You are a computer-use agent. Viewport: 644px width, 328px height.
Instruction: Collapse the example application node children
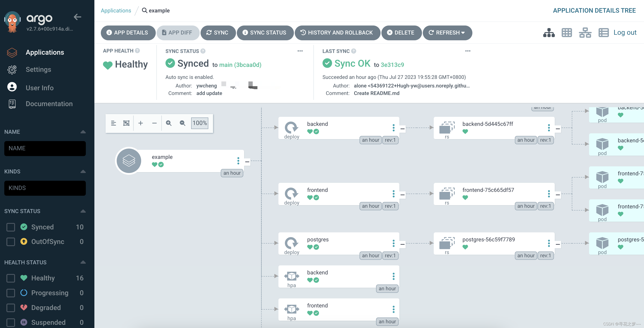tap(247, 162)
